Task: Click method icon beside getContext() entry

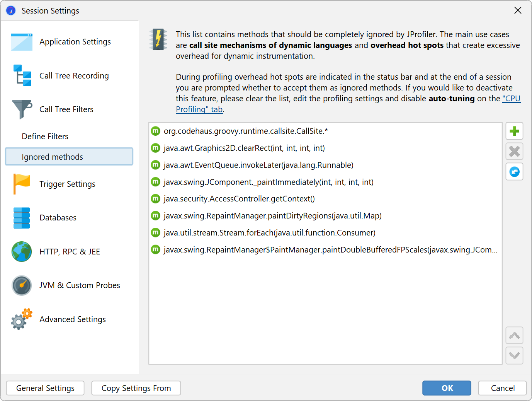Action: (155, 199)
